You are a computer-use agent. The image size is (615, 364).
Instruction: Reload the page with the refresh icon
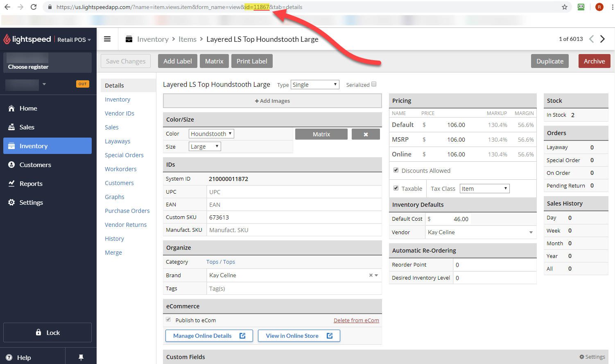tap(34, 7)
